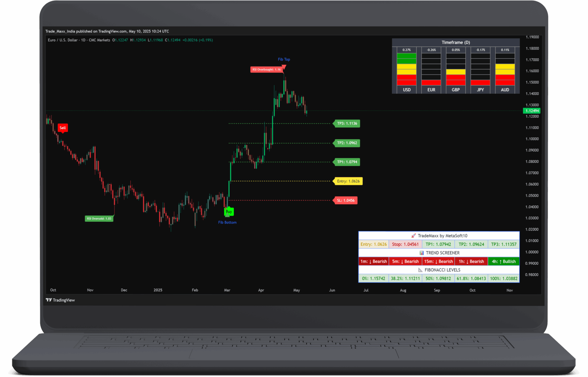
Task: Click the JPY currency strength column label
Action: click(480, 90)
